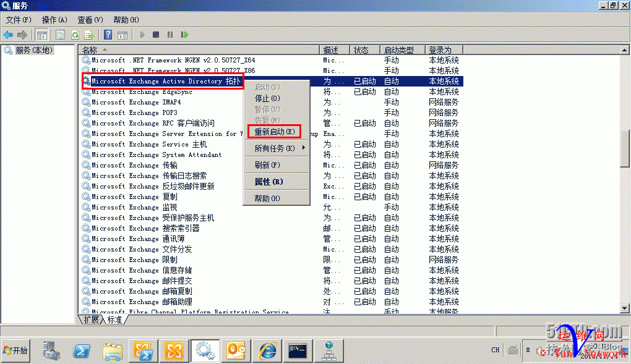Select Microsoft Exchange EdgeSync service
The image size is (631, 364).
pyautogui.click(x=142, y=91)
